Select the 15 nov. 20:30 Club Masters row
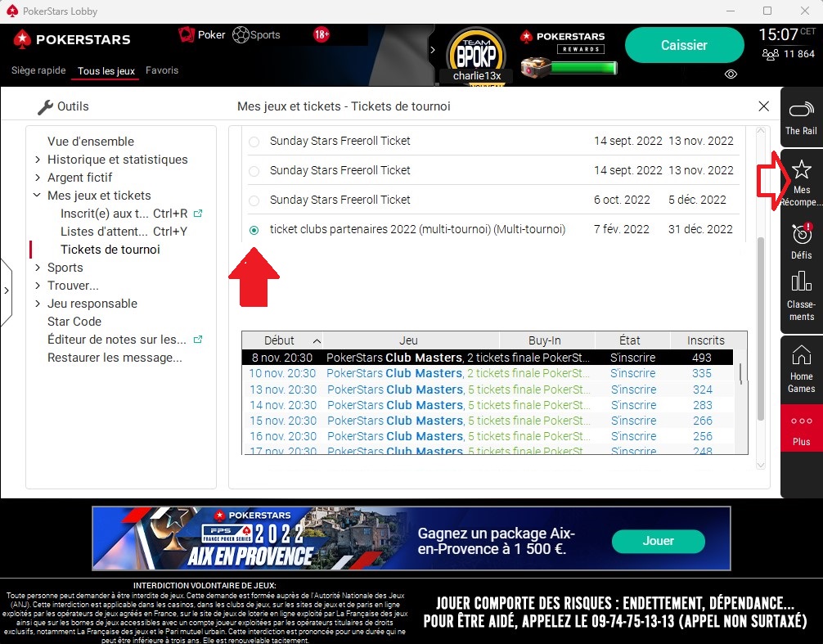The height and width of the screenshot is (644, 823). click(x=488, y=421)
